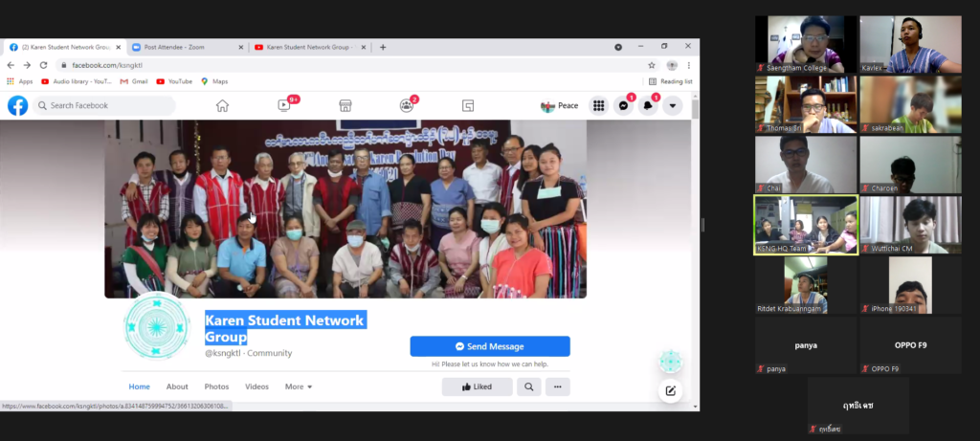Select the Photos page tab
980x441 pixels.
pyautogui.click(x=217, y=386)
